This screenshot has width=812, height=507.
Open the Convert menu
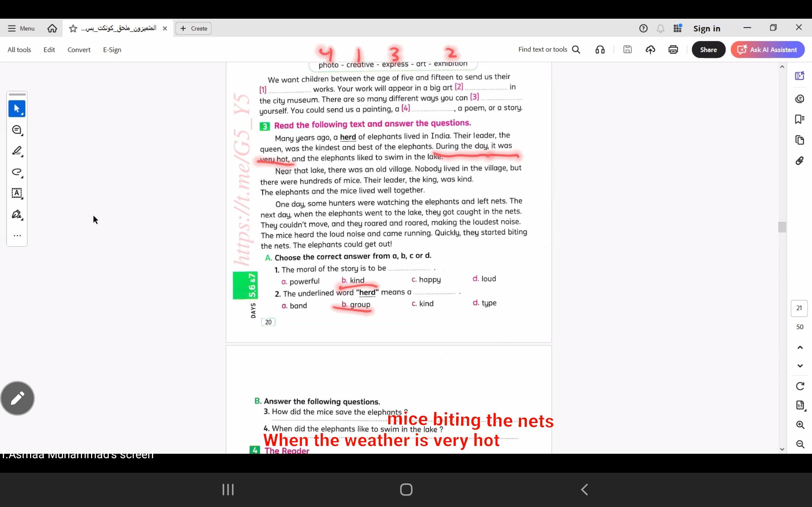[79, 50]
